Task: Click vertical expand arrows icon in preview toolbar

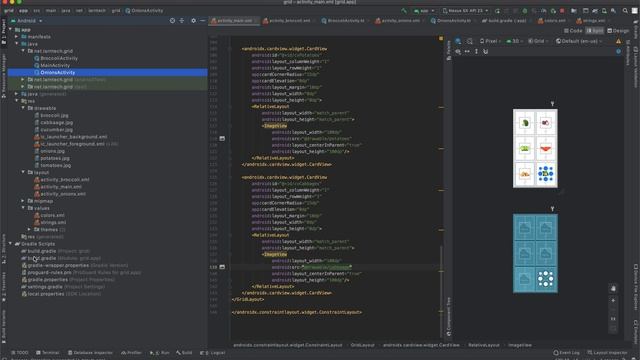Action: point(476,51)
